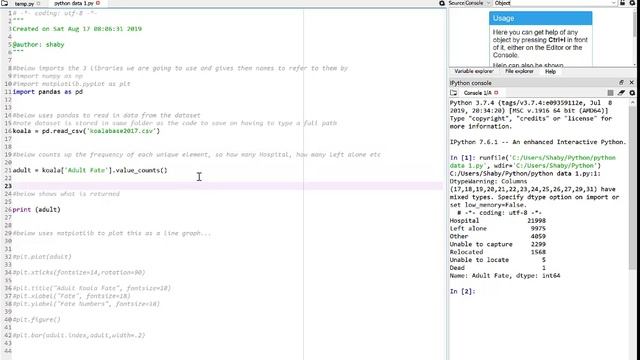
Task: Undock the IPython console pane
Action: click(x=622, y=82)
